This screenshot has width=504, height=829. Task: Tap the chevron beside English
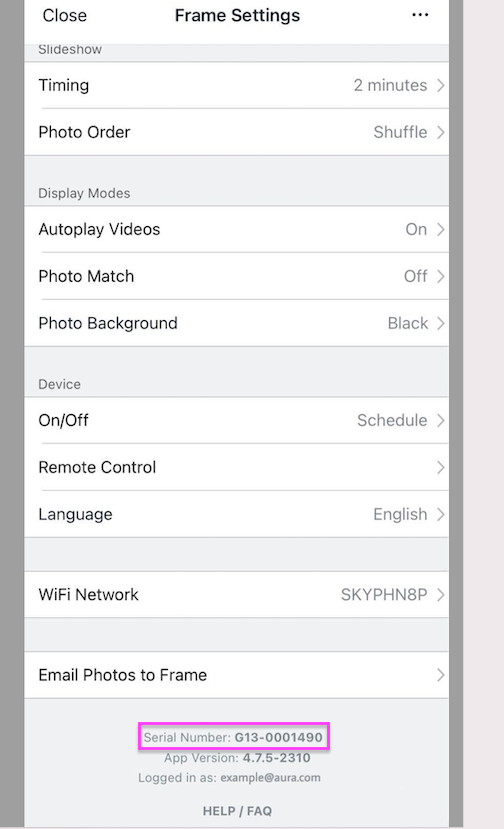tap(441, 514)
